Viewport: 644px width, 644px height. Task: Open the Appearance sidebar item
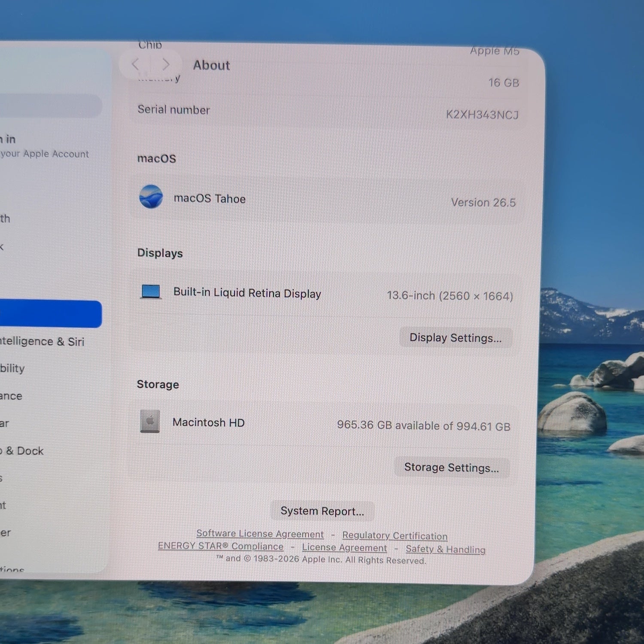11,396
